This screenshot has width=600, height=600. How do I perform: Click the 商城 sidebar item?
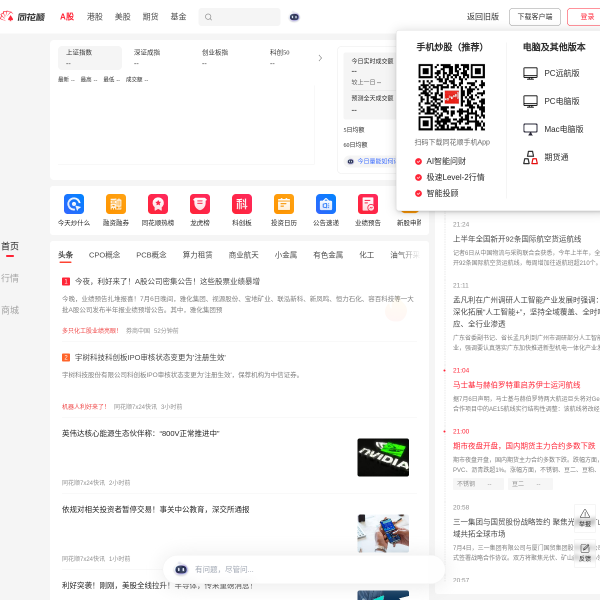click(x=10, y=310)
